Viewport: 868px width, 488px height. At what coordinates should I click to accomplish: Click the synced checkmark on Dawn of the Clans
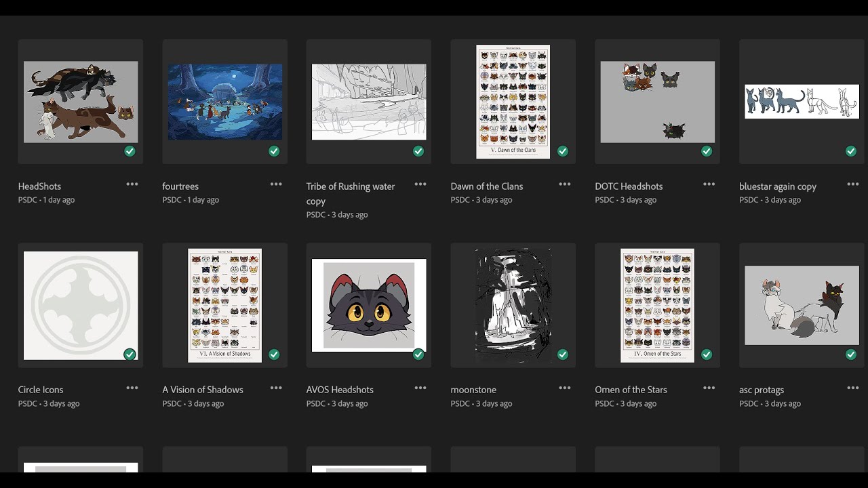[x=563, y=151]
